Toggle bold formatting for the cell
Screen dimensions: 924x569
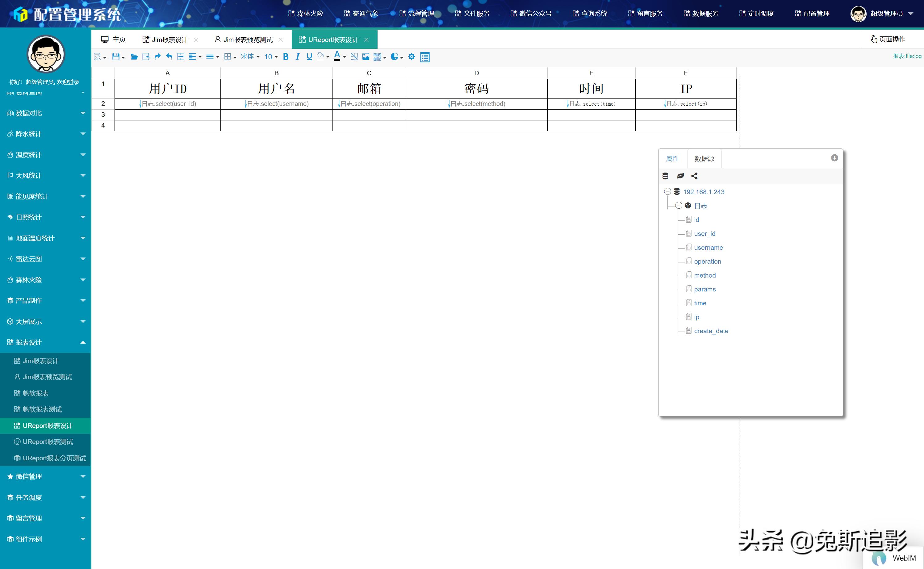pos(286,57)
